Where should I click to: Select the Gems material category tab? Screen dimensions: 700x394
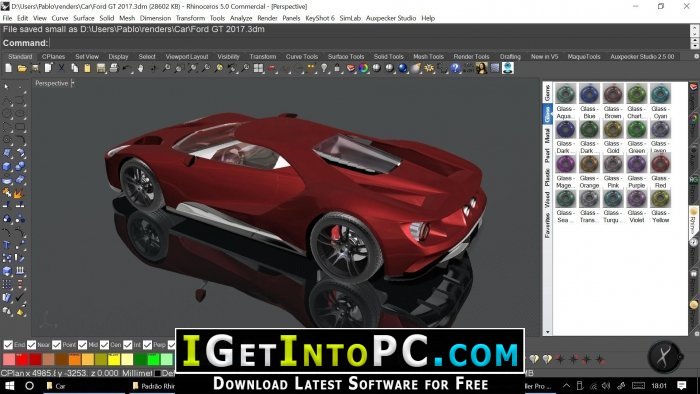pyautogui.click(x=547, y=93)
